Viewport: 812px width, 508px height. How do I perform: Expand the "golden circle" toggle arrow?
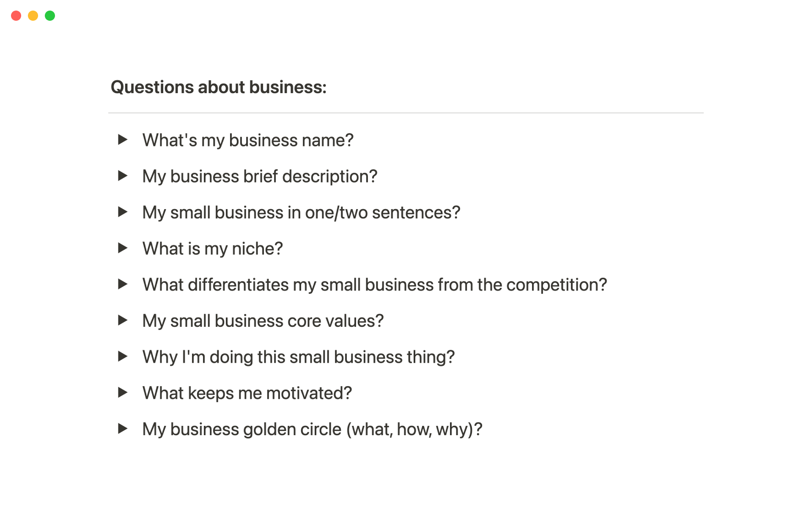click(123, 429)
